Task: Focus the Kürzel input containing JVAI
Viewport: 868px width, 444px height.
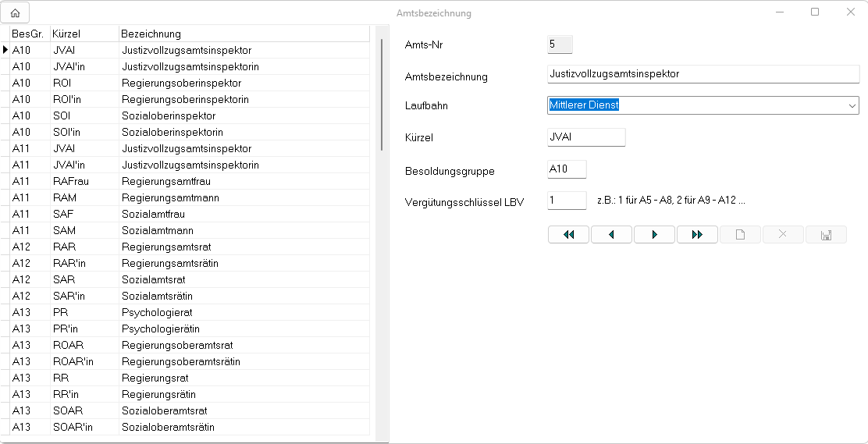Action: (x=586, y=137)
